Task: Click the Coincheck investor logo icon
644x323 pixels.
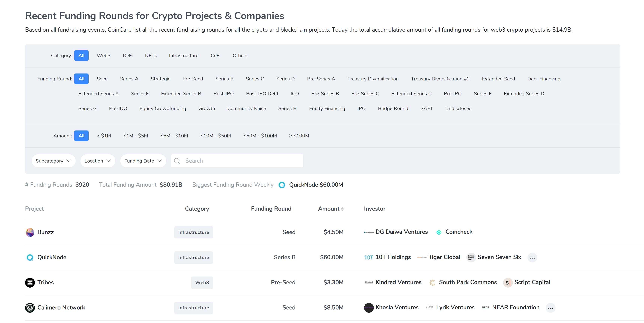Action: point(439,232)
